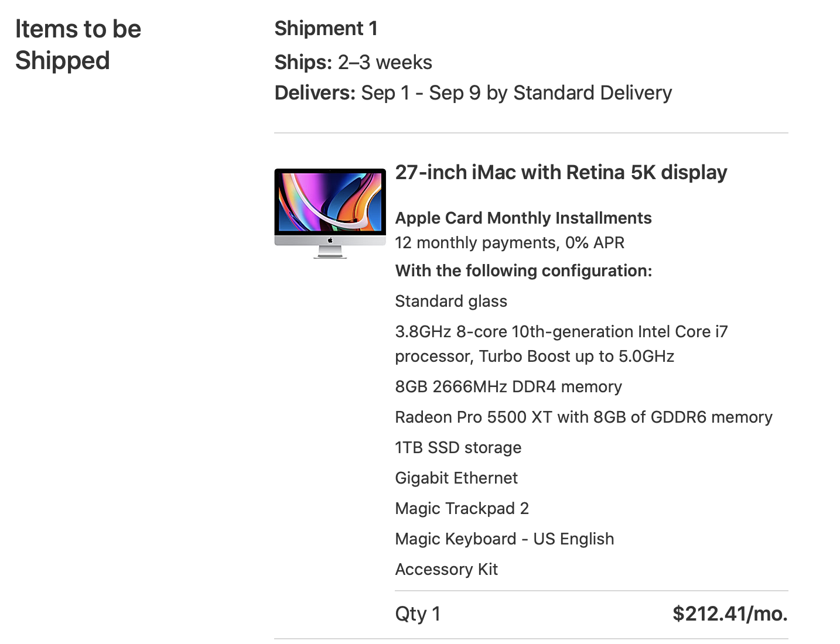
Task: Click the With the following configuration label
Action: click(x=523, y=271)
